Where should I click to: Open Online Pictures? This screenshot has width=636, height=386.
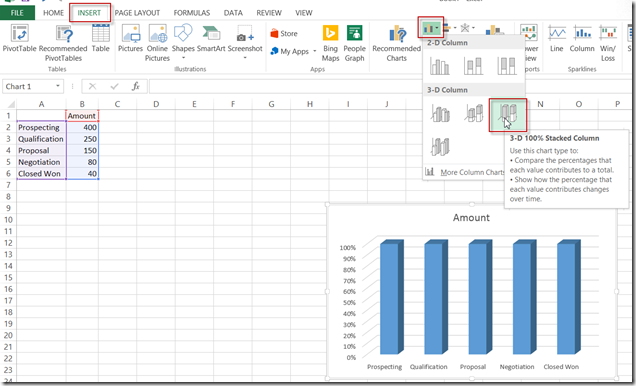coord(157,43)
